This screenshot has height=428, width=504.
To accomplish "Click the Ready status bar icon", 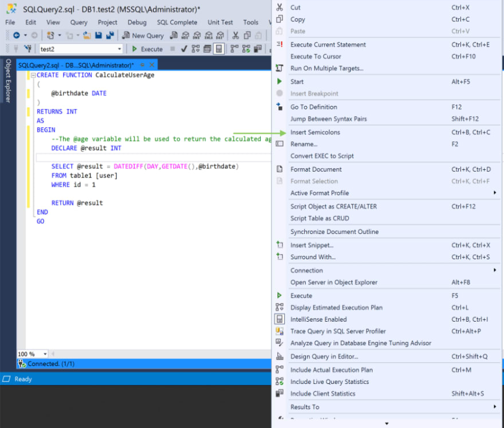I will (x=6, y=379).
